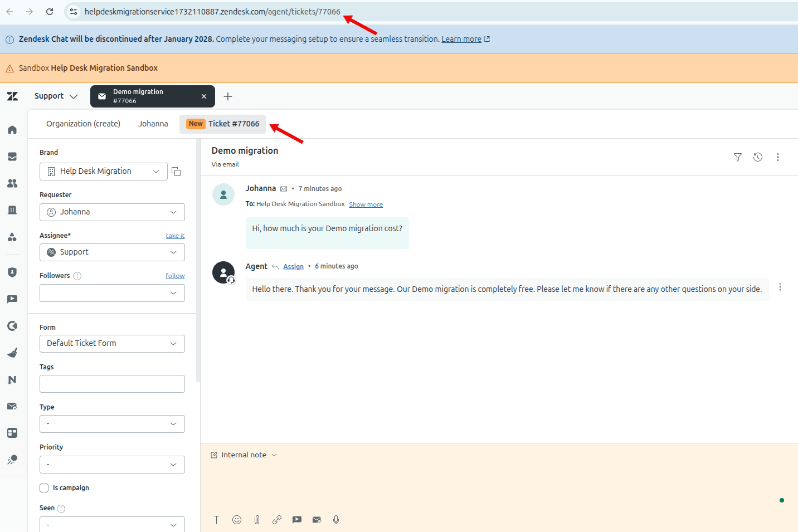Image resolution: width=798 pixels, height=532 pixels.
Task: Click composer envelope checkmark icon
Action: pos(317,520)
